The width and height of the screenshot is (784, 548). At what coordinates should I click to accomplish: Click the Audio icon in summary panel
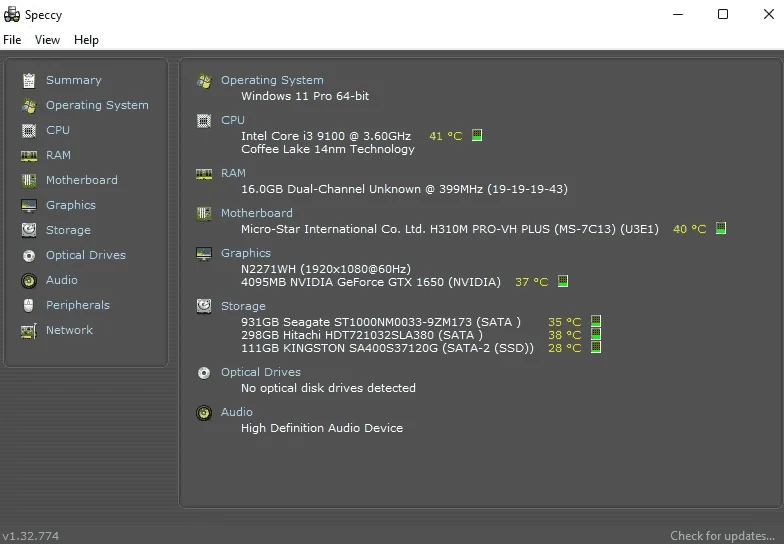(x=204, y=412)
